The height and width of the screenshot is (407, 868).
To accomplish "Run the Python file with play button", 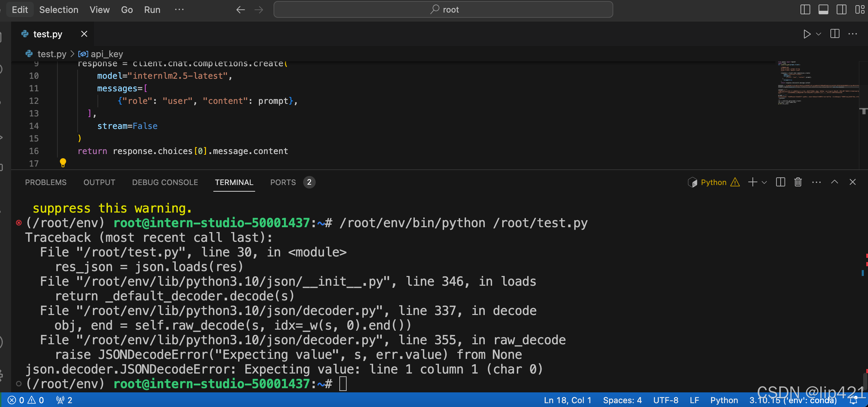I will point(806,34).
